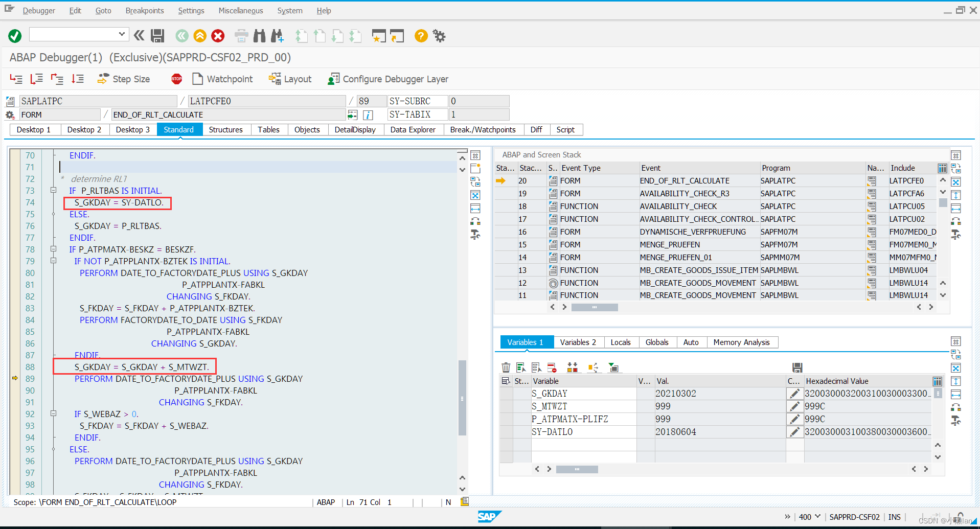This screenshot has height=529, width=980.
Task: Close the source code editor tool
Action: tap(475, 155)
